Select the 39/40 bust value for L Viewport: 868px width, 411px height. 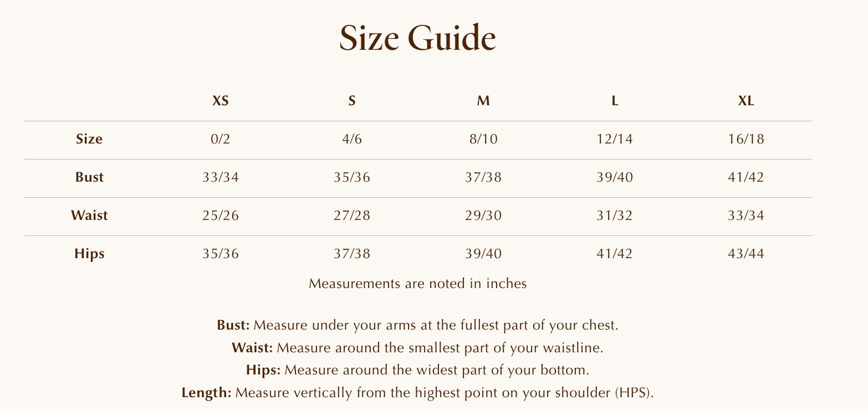(x=615, y=177)
